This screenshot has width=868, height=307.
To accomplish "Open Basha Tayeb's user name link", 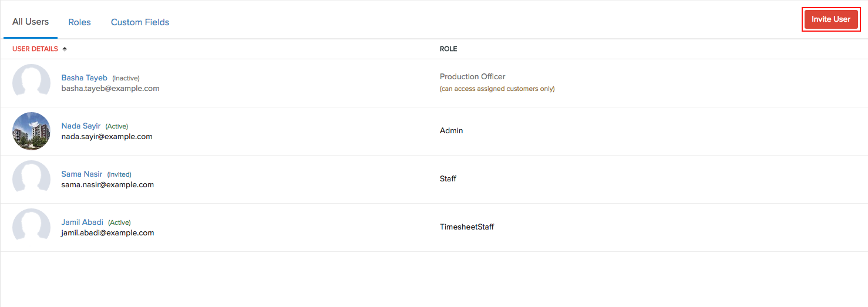I will [x=84, y=77].
